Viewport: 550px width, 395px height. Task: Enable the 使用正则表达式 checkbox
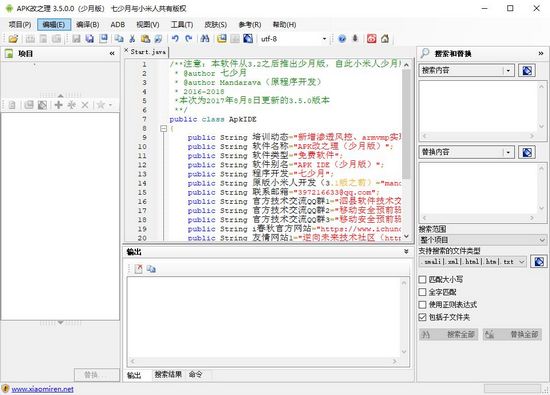coord(422,305)
